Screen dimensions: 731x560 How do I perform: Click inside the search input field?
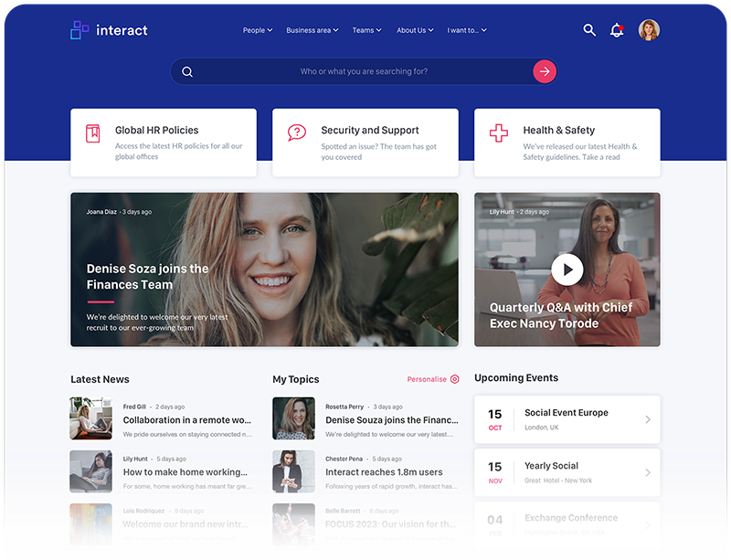(x=365, y=70)
